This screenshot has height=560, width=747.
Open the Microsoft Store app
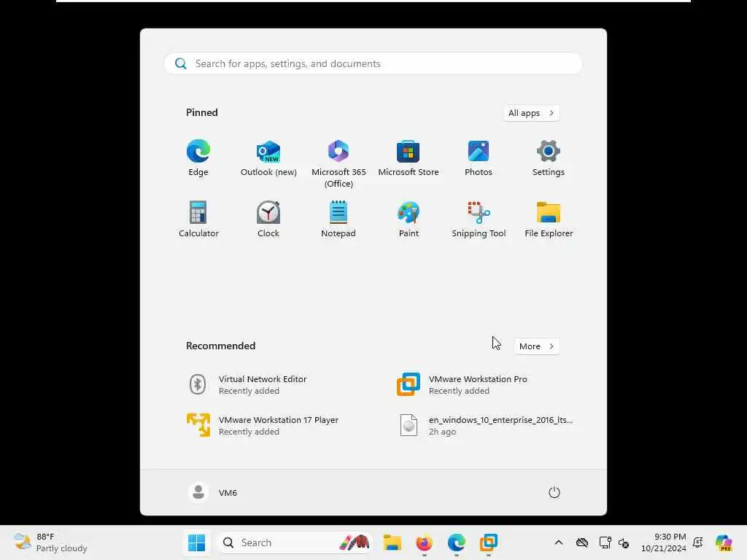pyautogui.click(x=409, y=158)
